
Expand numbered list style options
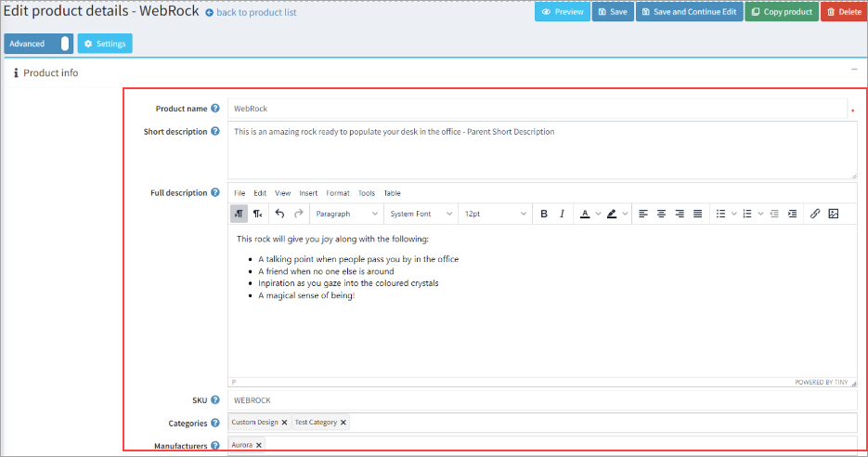(760, 214)
